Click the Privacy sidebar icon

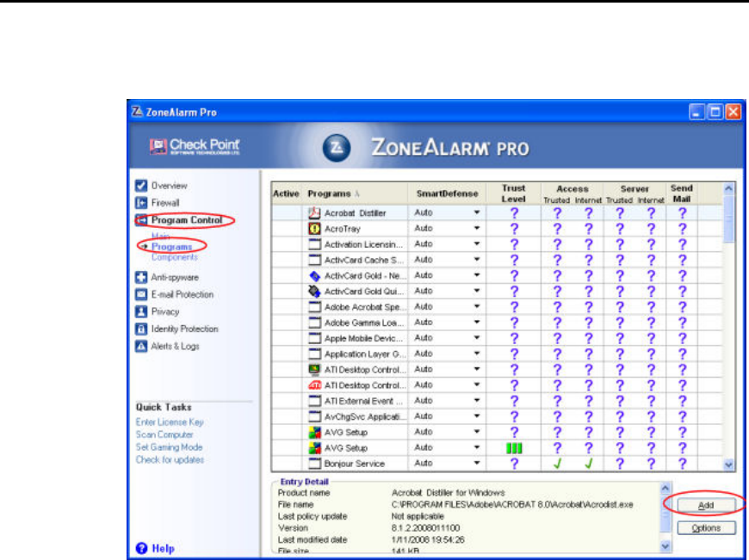tap(141, 311)
